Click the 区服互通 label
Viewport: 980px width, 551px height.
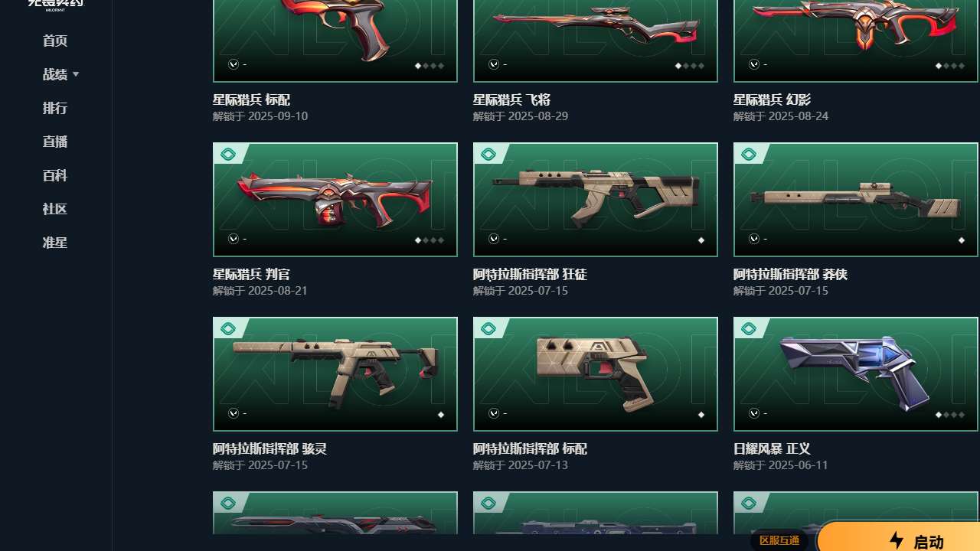[779, 540]
